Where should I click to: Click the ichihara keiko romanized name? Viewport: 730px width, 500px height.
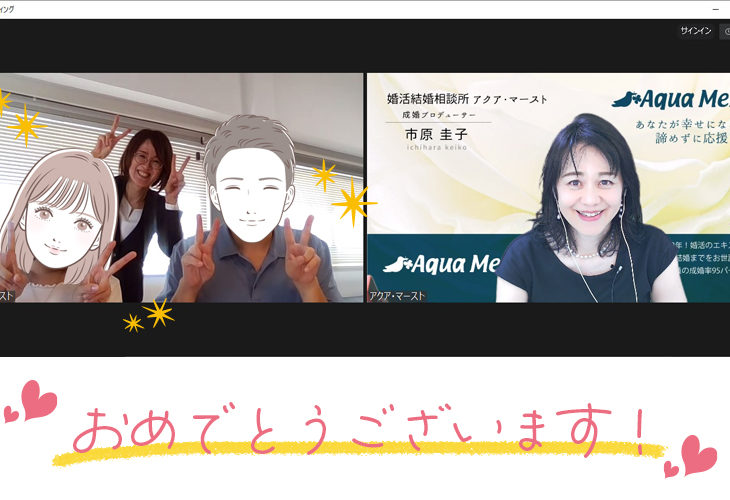pos(437,148)
